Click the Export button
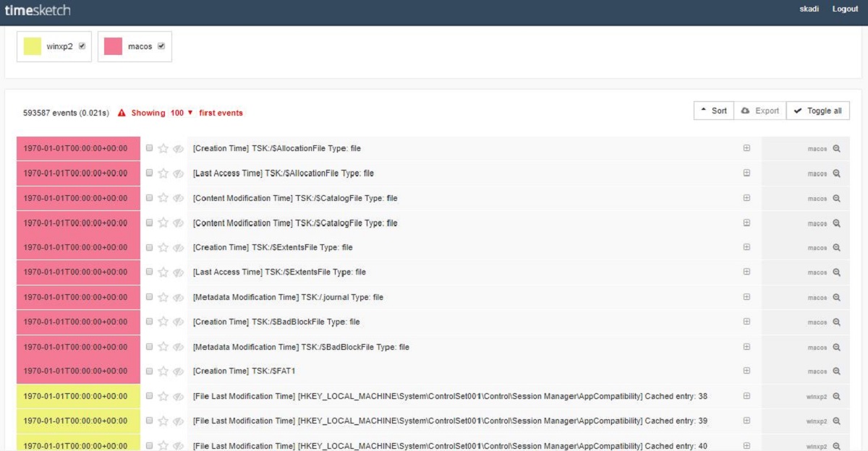The image size is (868, 451). click(x=760, y=111)
